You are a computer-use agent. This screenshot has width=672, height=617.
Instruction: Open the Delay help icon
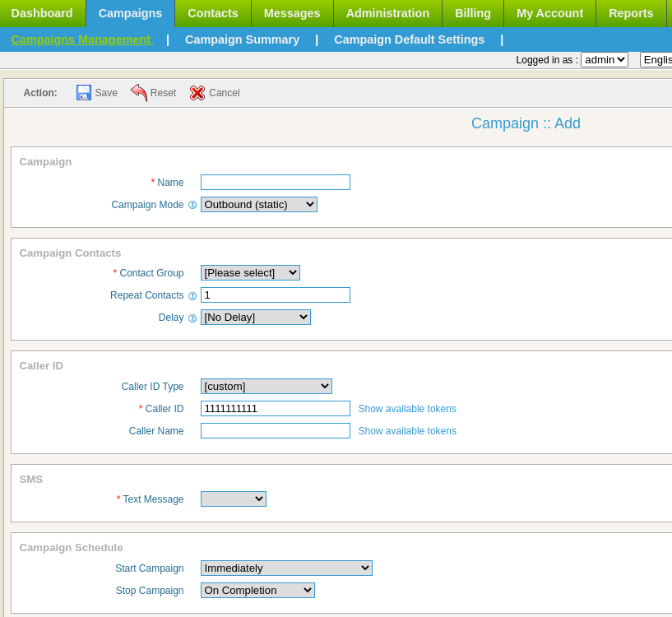pos(192,318)
